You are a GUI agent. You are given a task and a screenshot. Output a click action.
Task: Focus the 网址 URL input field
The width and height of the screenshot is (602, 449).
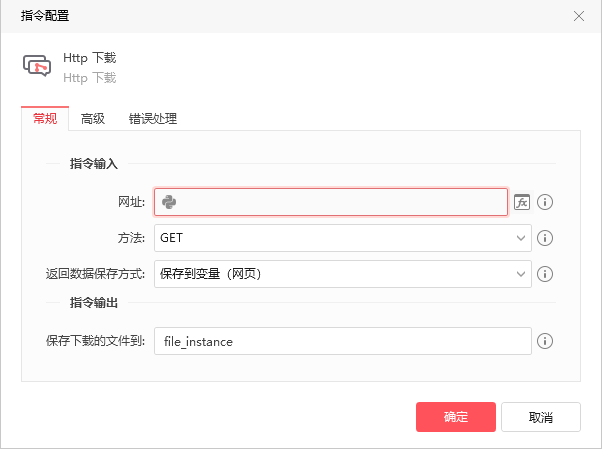[340, 202]
